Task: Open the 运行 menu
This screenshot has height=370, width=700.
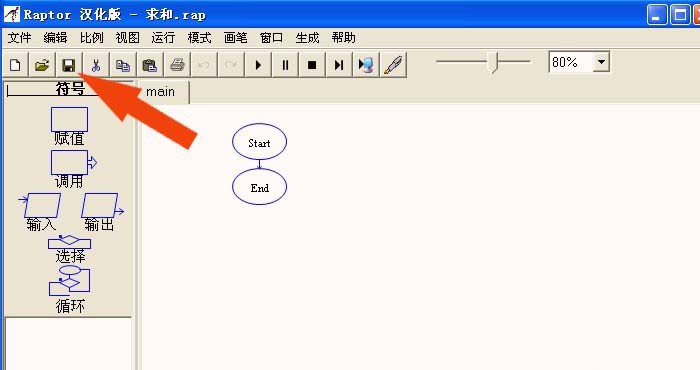Action: pos(163,38)
